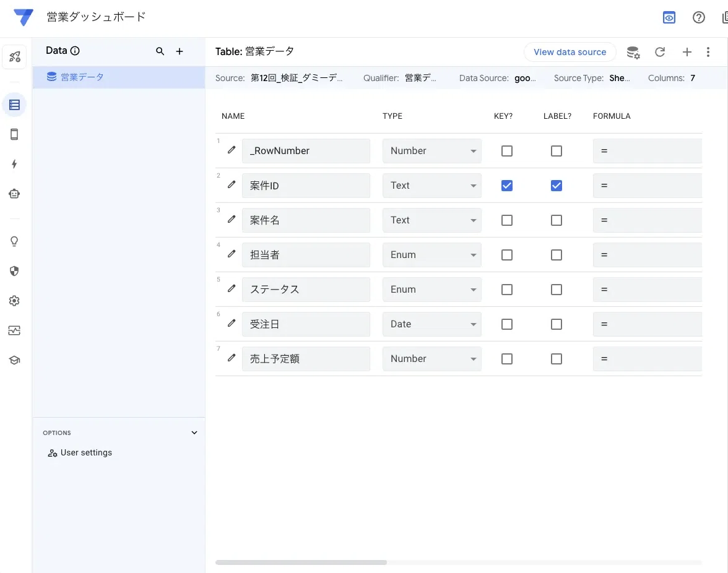Check LABEL for ステータス row
The width and height of the screenshot is (728, 573).
(x=556, y=290)
